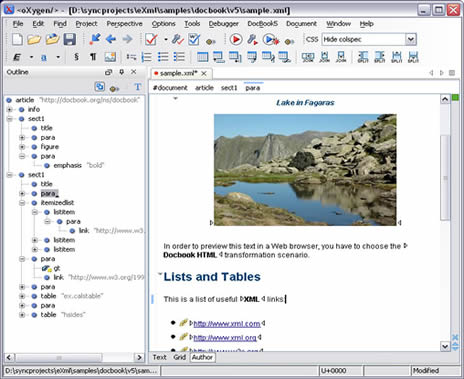Viewport: 464px width, 379px height.
Task: Open the Debugger menu
Action: pyautogui.click(x=223, y=24)
